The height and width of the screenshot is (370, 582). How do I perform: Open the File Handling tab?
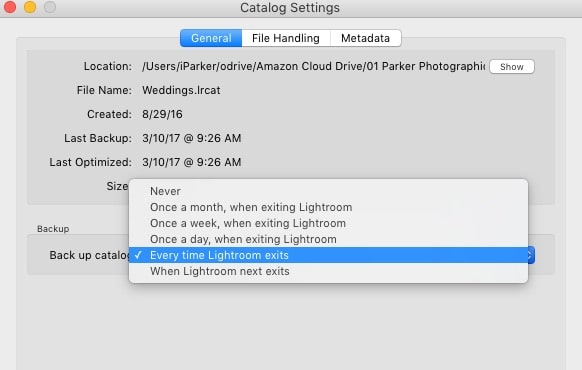(x=285, y=38)
